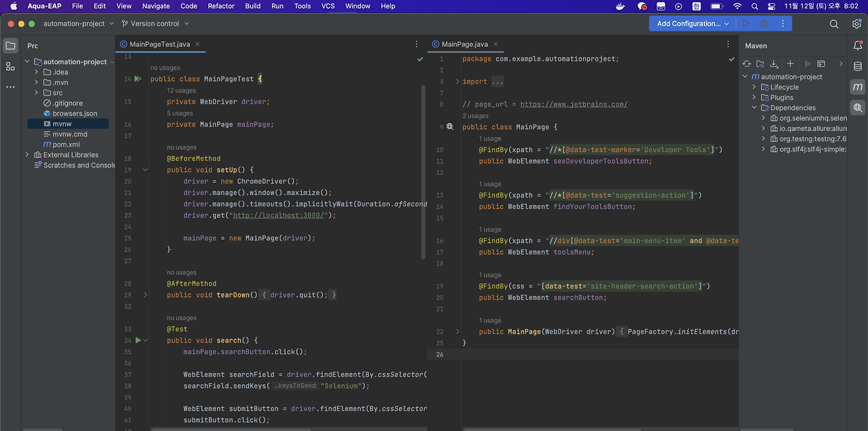Screen dimensions: 868x431
Task: Open the Database tool window
Action: 858,67
